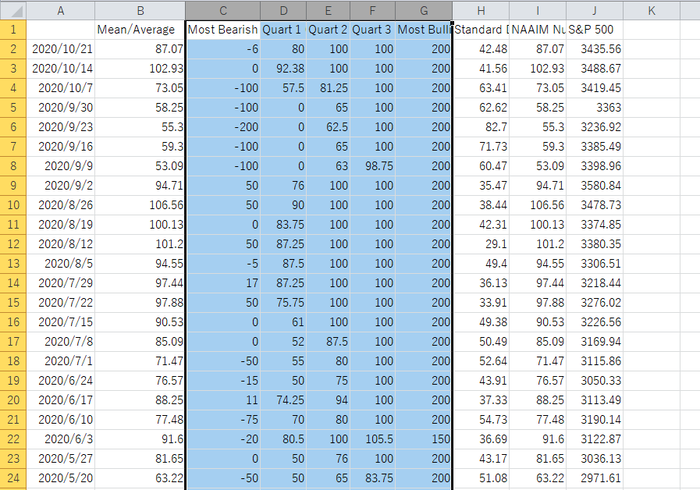
Task: Click NAAIM value 100.13 in column I
Action: (538, 224)
